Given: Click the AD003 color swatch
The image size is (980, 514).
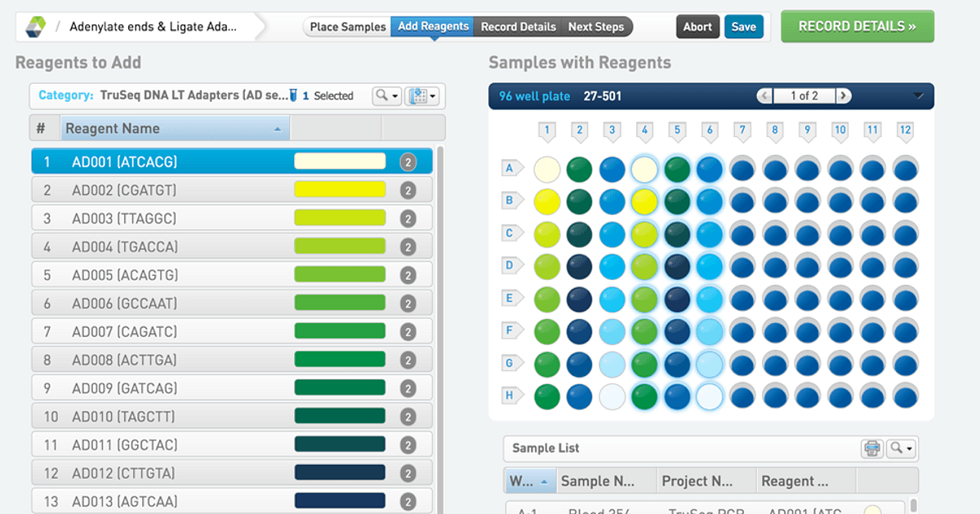Looking at the screenshot, I should (340, 218).
